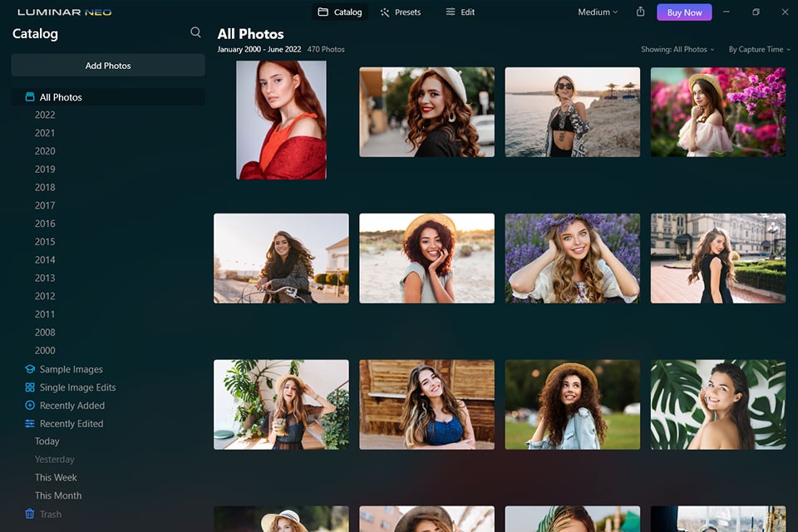798x532 pixels.
Task: Select the 2008 folder
Action: pos(45,332)
